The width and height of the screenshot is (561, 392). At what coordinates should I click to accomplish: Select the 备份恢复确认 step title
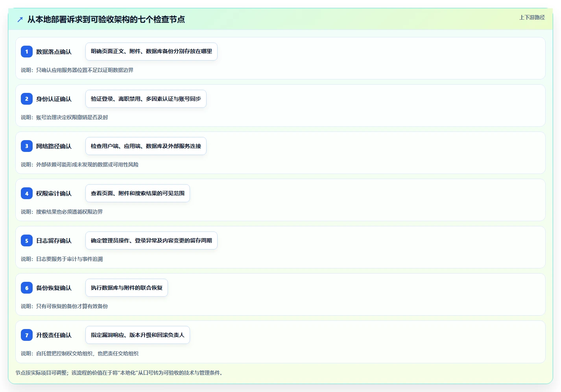[x=54, y=288]
